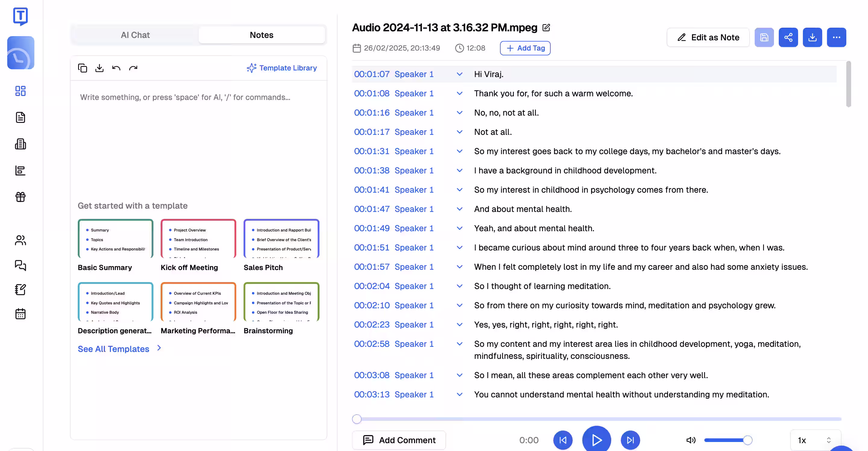Viewport: 868px width, 451px height.
Task: Open the more options three-dot menu
Action: tap(836, 37)
